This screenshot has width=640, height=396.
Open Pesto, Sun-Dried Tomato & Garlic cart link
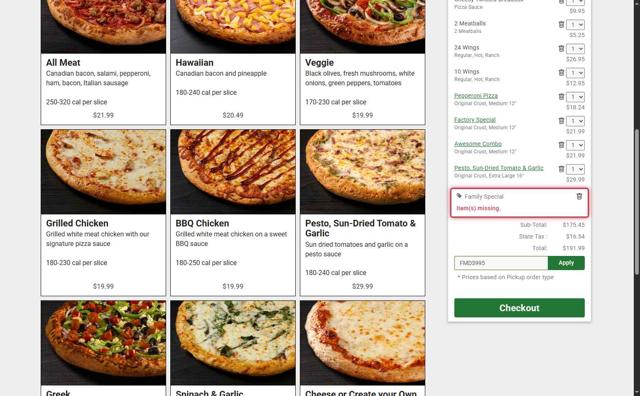499,168
